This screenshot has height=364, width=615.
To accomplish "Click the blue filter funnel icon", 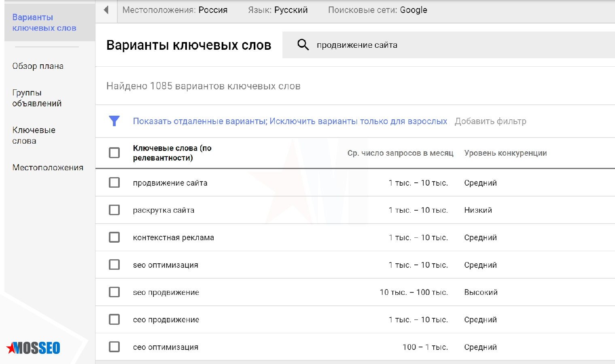I will click(115, 121).
